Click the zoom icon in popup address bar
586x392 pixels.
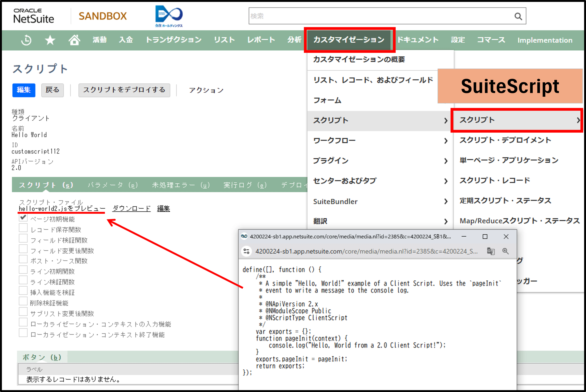click(x=506, y=251)
